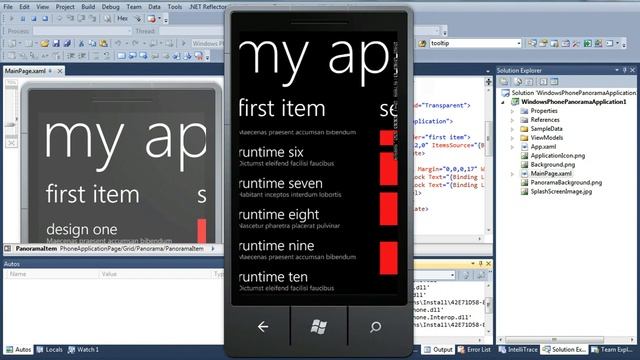
Task: Switch to the Error List tab
Action: pos(474,350)
